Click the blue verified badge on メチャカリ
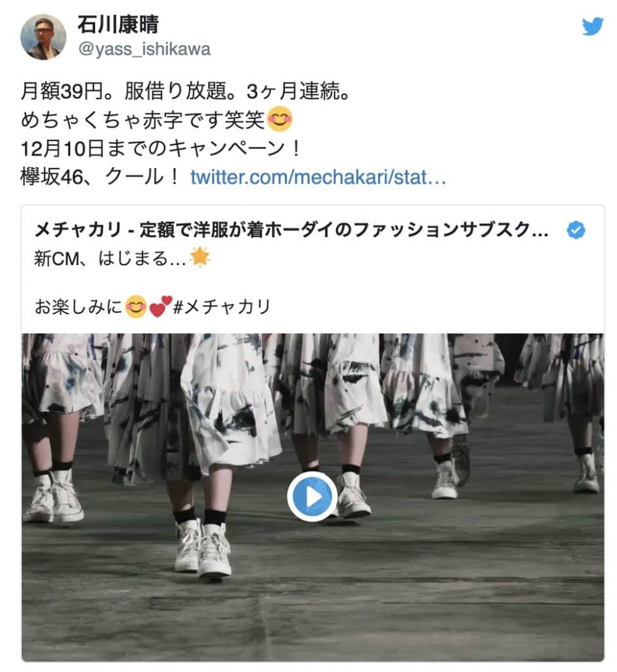Viewport: 617px width, 672px height. tap(576, 230)
